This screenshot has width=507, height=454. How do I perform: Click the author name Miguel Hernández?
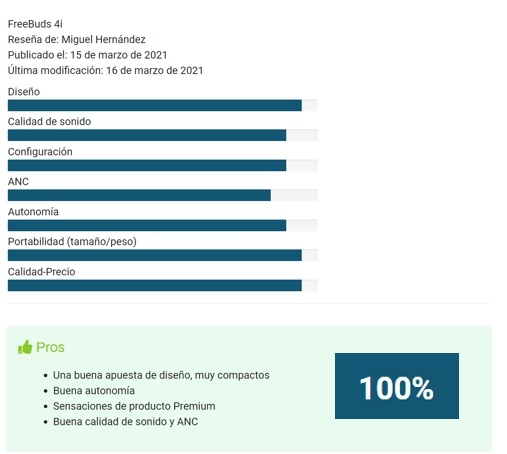tap(103, 39)
